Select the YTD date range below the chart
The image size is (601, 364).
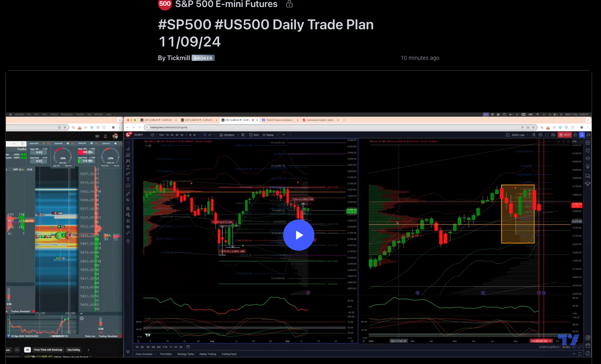point(165,347)
